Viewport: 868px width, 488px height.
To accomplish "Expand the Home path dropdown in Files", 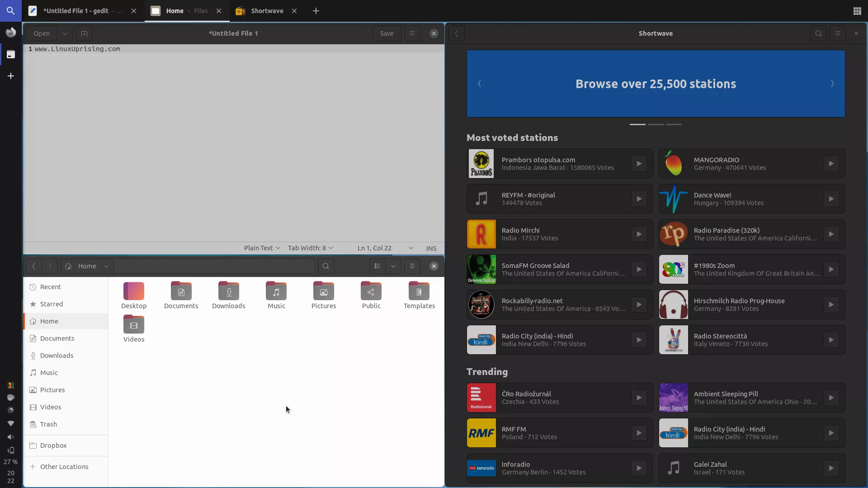I will 106,266.
